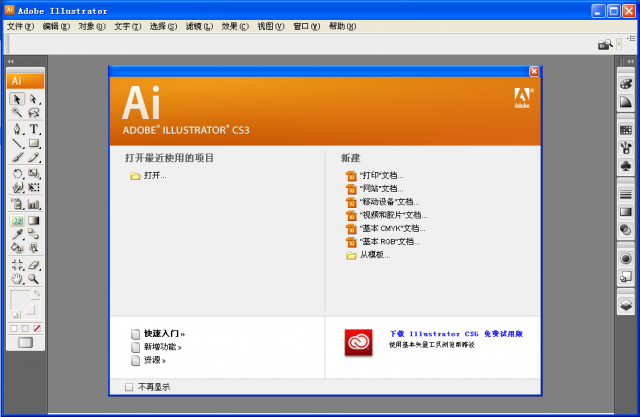Open dropdown arrow beside Bridge icon
The width and height of the screenshot is (640, 417).
[x=619, y=44]
